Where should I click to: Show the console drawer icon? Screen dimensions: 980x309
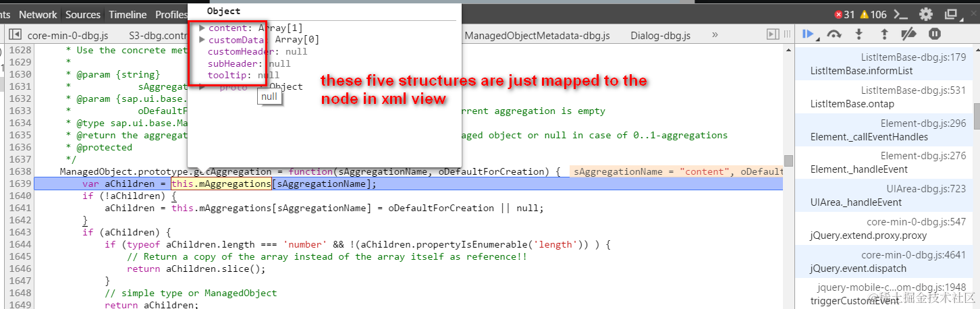coord(900,14)
